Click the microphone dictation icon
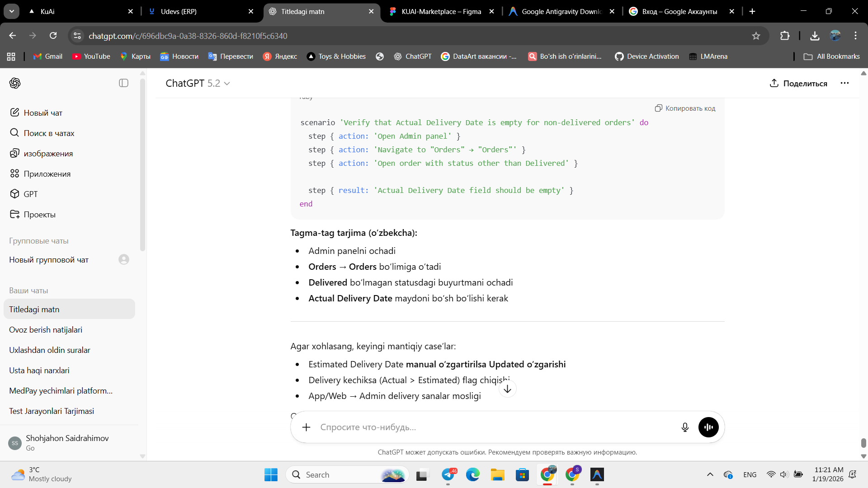The height and width of the screenshot is (488, 868). click(685, 427)
